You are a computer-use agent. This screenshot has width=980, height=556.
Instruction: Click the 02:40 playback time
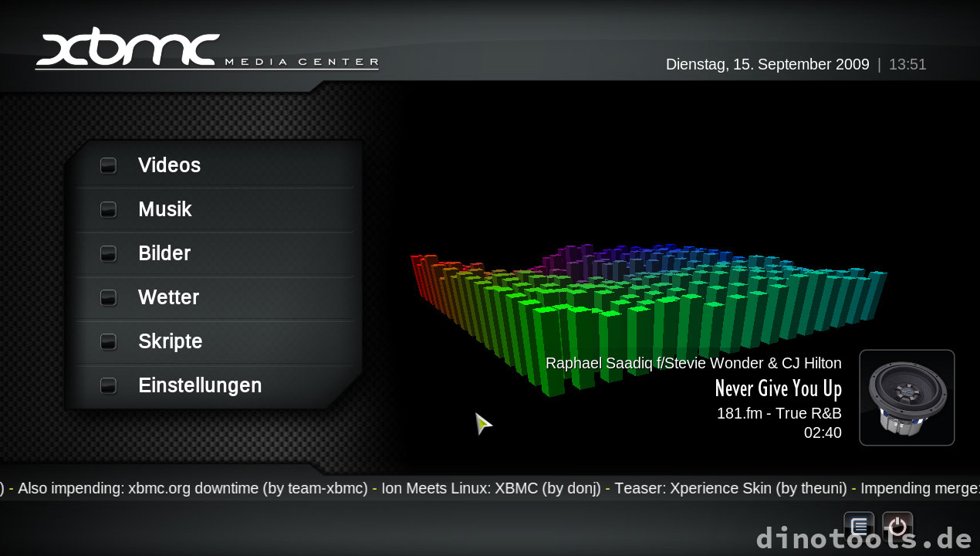[823, 433]
